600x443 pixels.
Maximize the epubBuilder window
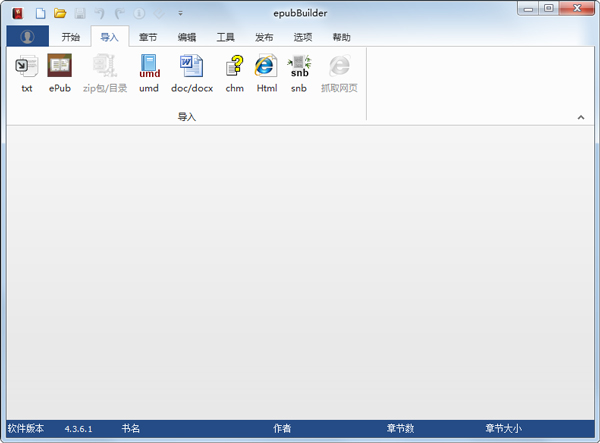tap(549, 8)
